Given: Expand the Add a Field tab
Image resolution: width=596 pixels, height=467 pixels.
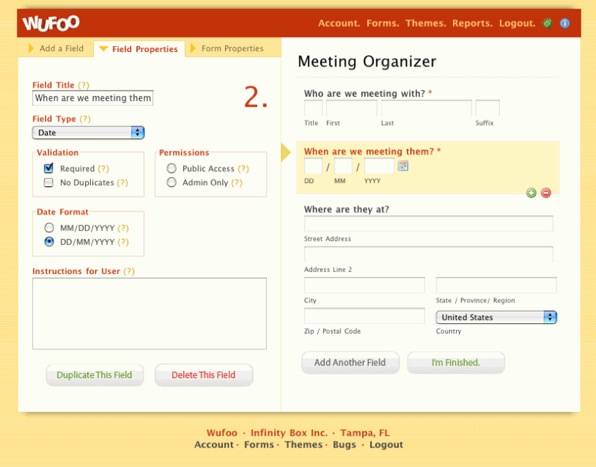Looking at the screenshot, I should click(x=56, y=48).
